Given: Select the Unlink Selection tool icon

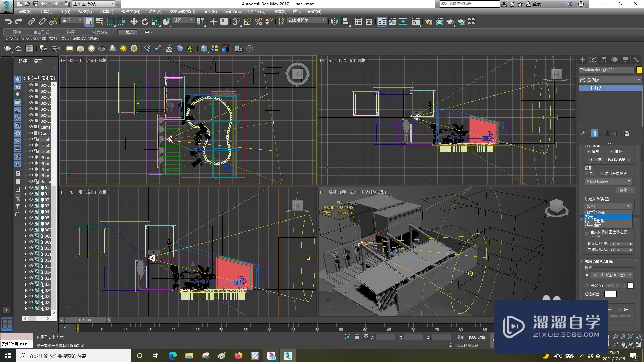Looking at the screenshot, I should 42,22.
